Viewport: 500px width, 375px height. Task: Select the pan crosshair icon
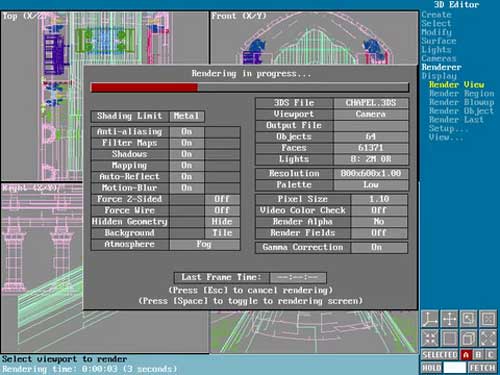point(449,319)
